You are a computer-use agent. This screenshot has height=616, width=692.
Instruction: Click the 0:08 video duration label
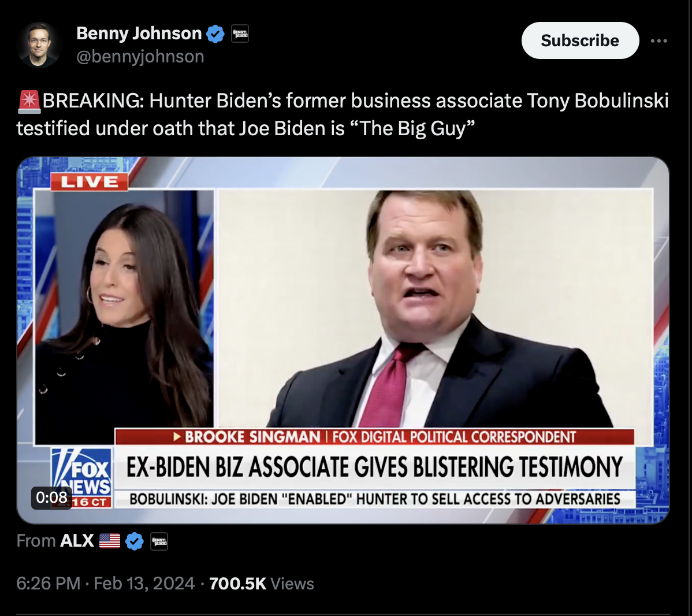click(51, 497)
